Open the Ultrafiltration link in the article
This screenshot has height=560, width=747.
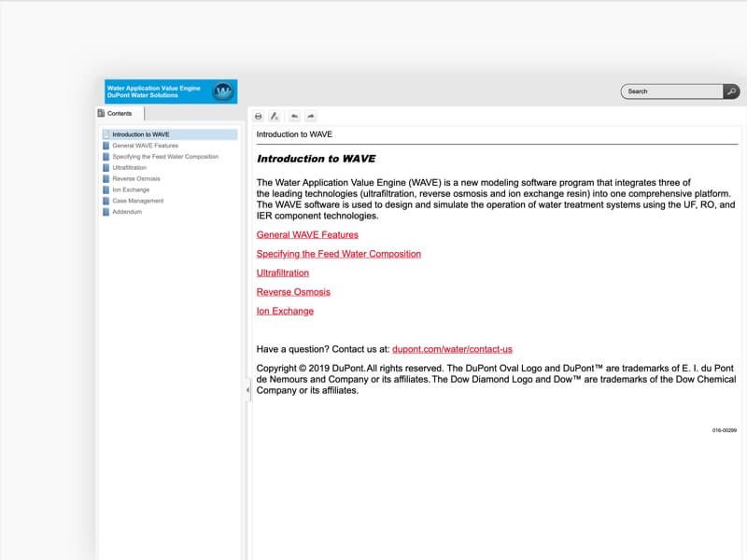[x=283, y=273]
